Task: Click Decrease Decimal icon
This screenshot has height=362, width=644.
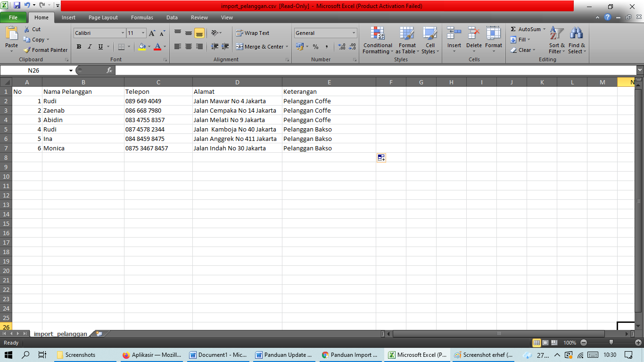Action: click(352, 47)
